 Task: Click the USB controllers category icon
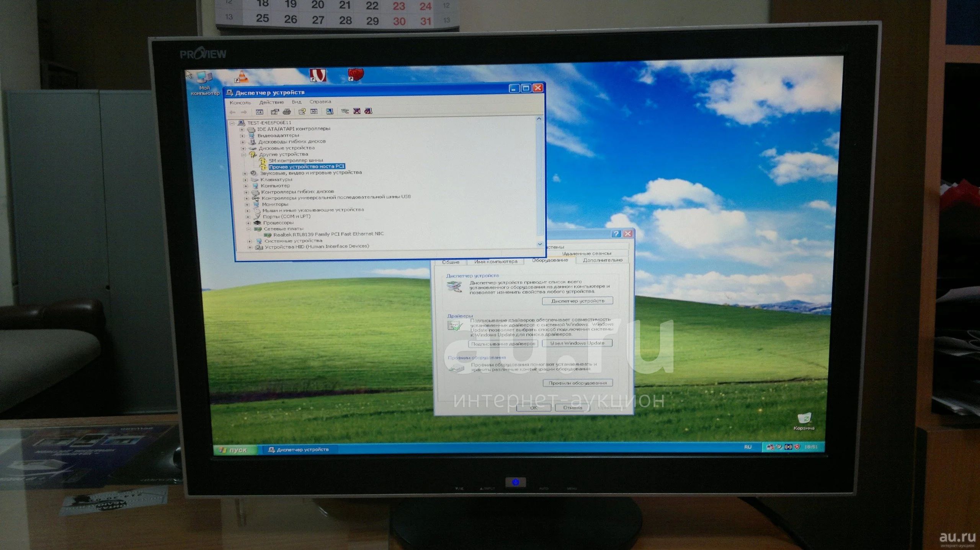coord(255,198)
